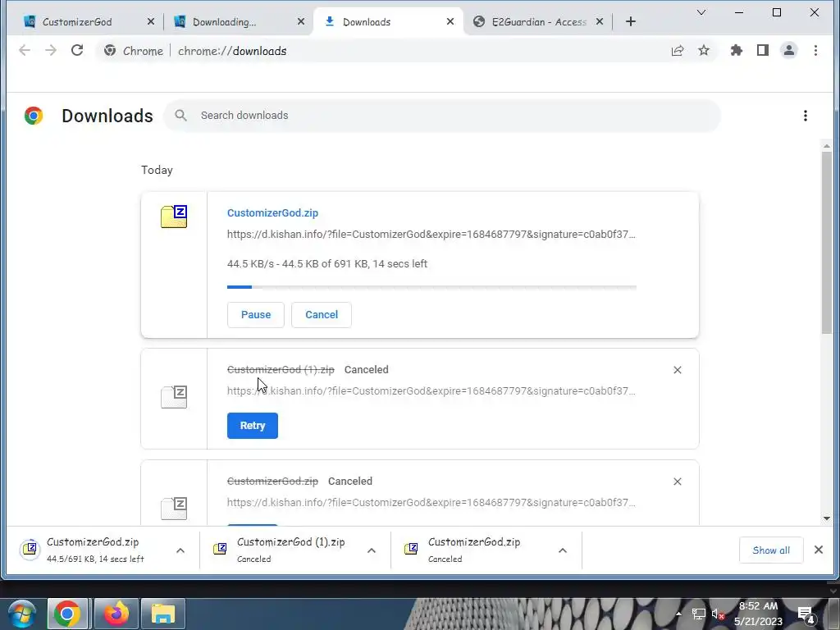This screenshot has width=840, height=630.
Task: Click the zip file icon of active download
Action: click(174, 217)
